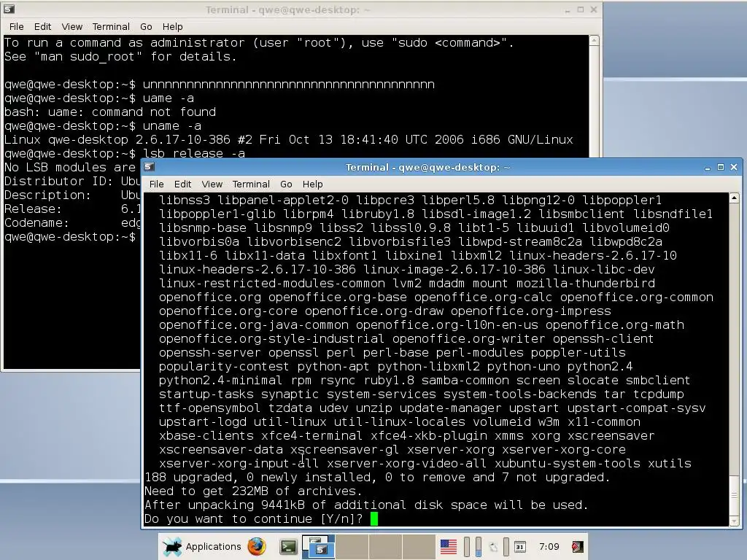
Task: Switch to the second workspace in pager
Action: click(352, 546)
